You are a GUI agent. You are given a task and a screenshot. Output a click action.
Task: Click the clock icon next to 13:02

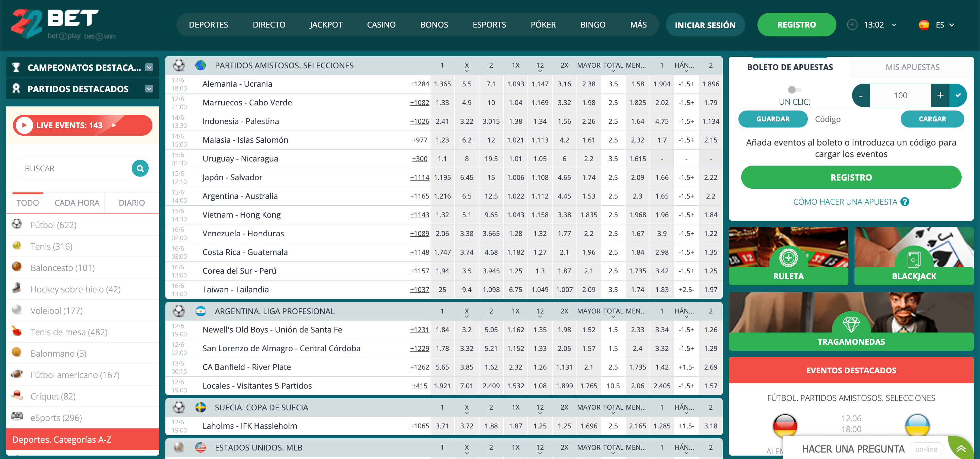coord(852,25)
